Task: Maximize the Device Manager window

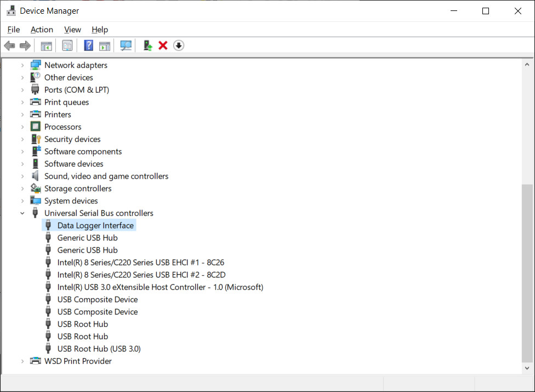Action: 486,11
